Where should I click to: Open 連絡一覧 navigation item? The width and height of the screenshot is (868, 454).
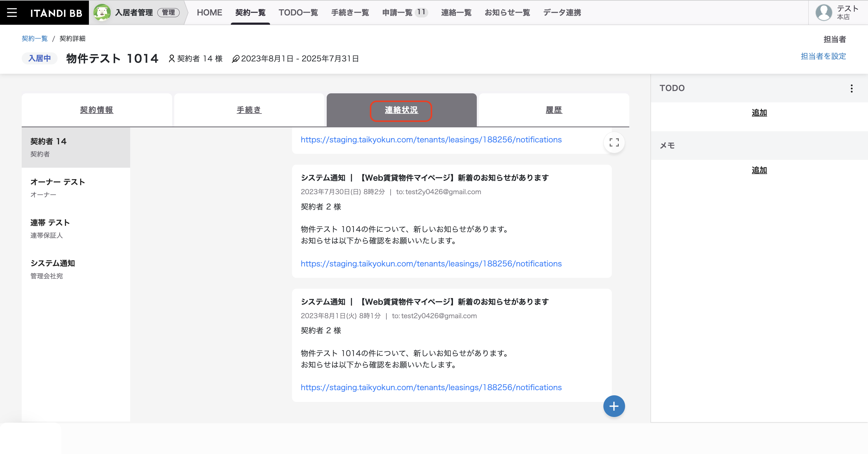(456, 12)
